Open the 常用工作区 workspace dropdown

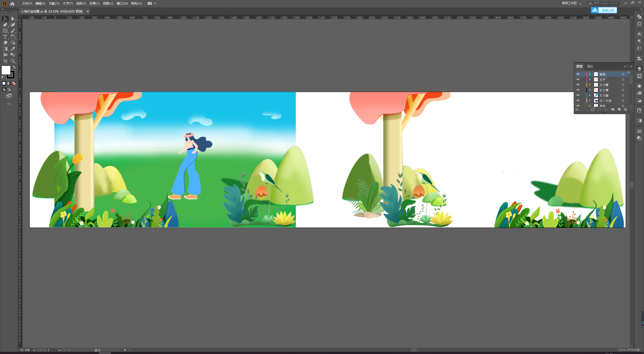tap(572, 3)
